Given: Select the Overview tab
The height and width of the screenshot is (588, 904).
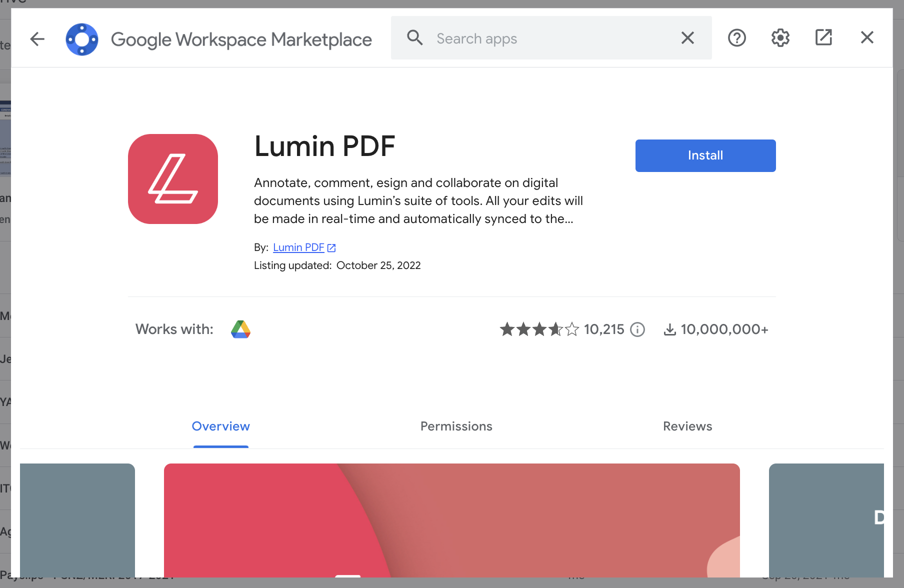Looking at the screenshot, I should click(x=220, y=426).
